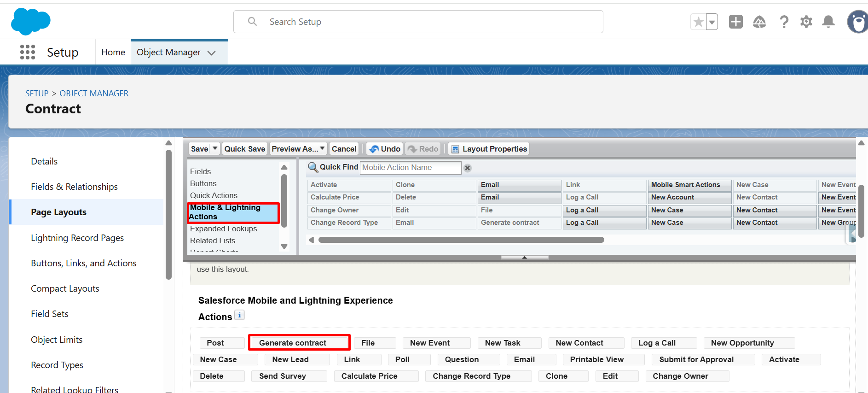This screenshot has height=393, width=868.
Task: Open Layout Properties
Action: 489,149
